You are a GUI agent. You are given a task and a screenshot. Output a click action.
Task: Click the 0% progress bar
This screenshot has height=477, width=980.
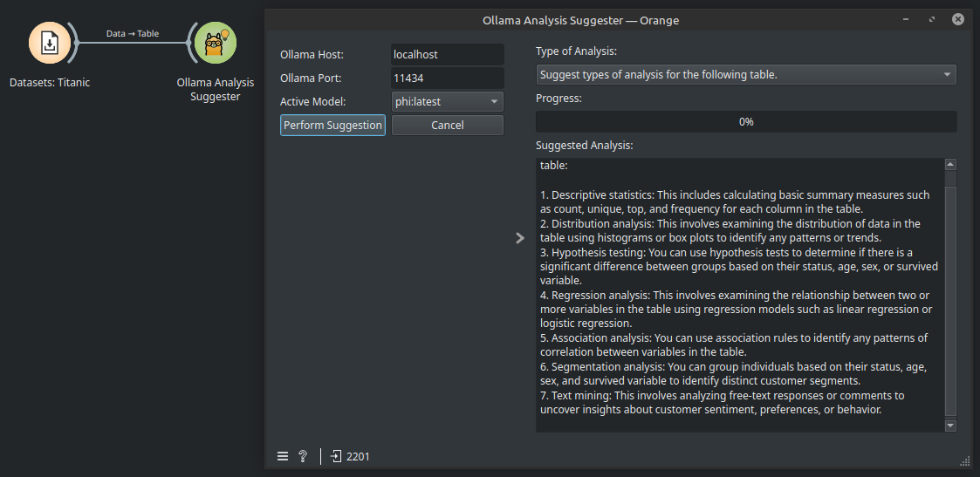(x=746, y=122)
